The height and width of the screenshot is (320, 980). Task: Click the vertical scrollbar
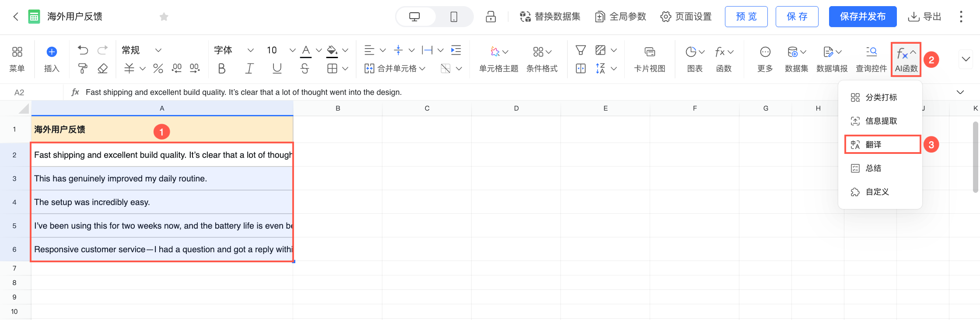[x=975, y=157]
